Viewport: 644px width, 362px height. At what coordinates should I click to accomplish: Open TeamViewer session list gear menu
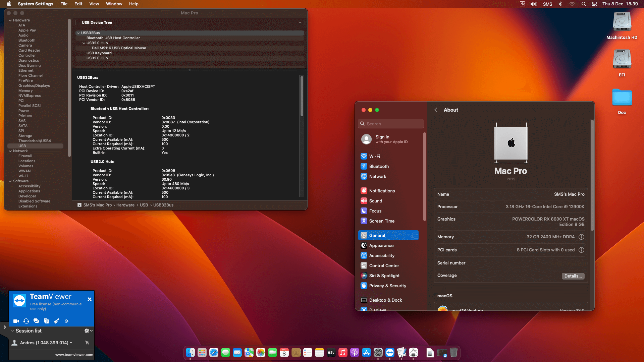88,331
